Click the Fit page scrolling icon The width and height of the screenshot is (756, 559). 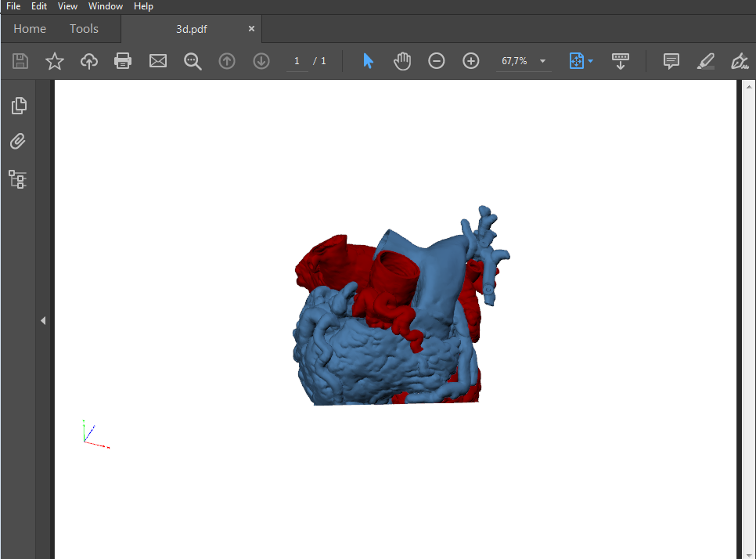click(x=577, y=61)
